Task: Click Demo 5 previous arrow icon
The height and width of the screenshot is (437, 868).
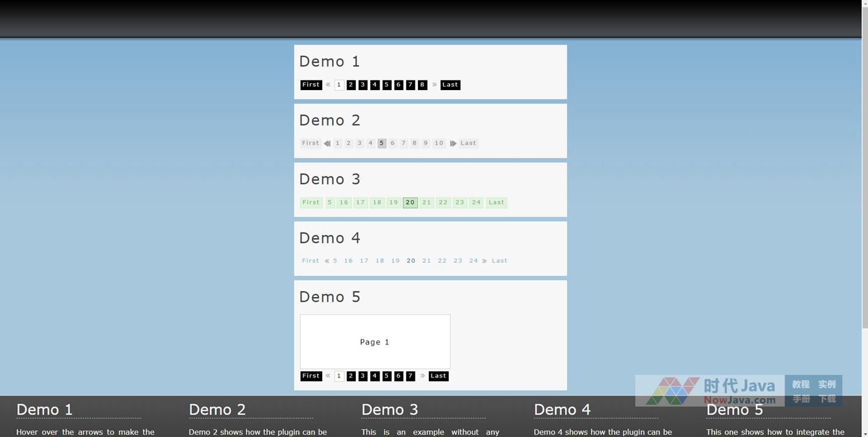Action: coord(328,376)
